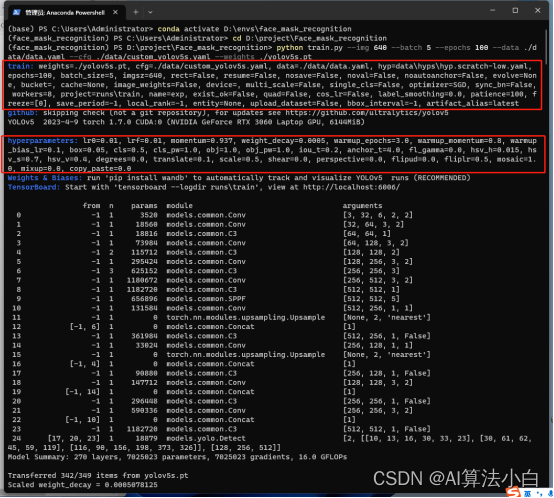Click the Sogou input method S icon
554x498 pixels.
513,492
